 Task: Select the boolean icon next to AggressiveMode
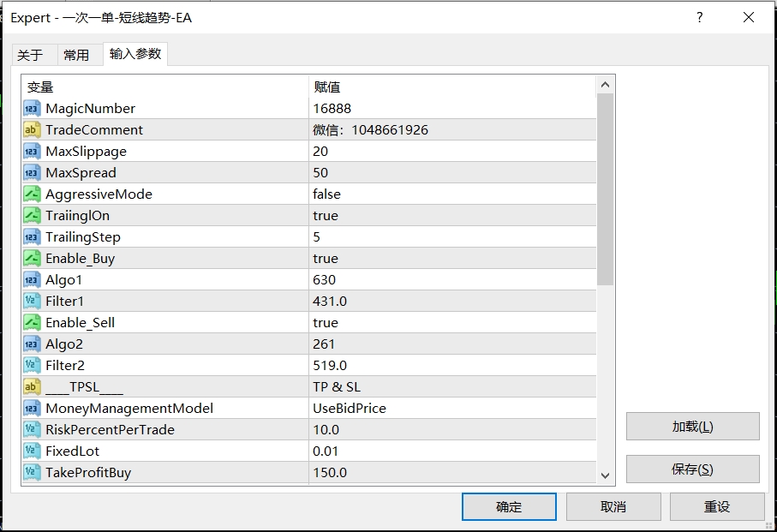click(x=32, y=194)
